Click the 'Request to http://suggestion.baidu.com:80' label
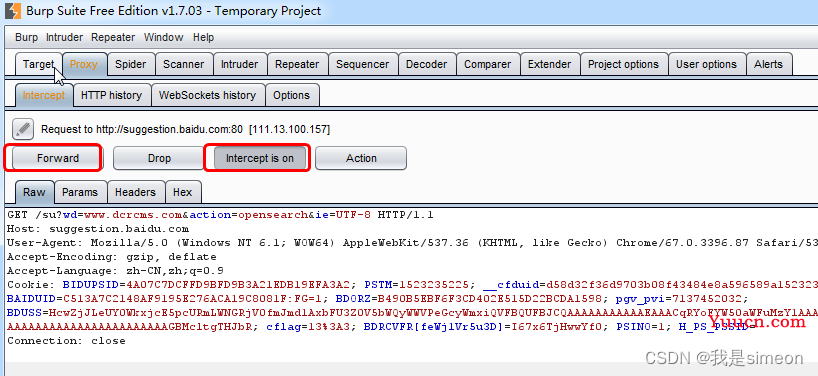 [185, 129]
